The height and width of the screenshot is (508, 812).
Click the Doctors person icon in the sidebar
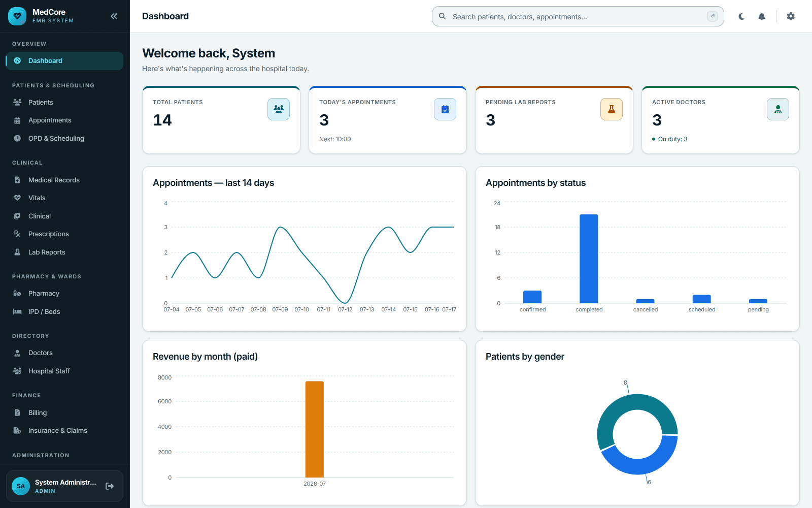point(17,353)
